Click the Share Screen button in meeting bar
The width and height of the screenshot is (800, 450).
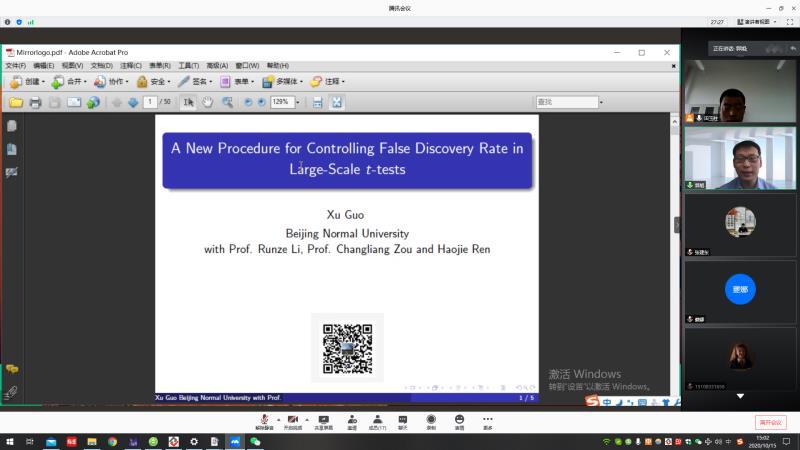(x=323, y=421)
